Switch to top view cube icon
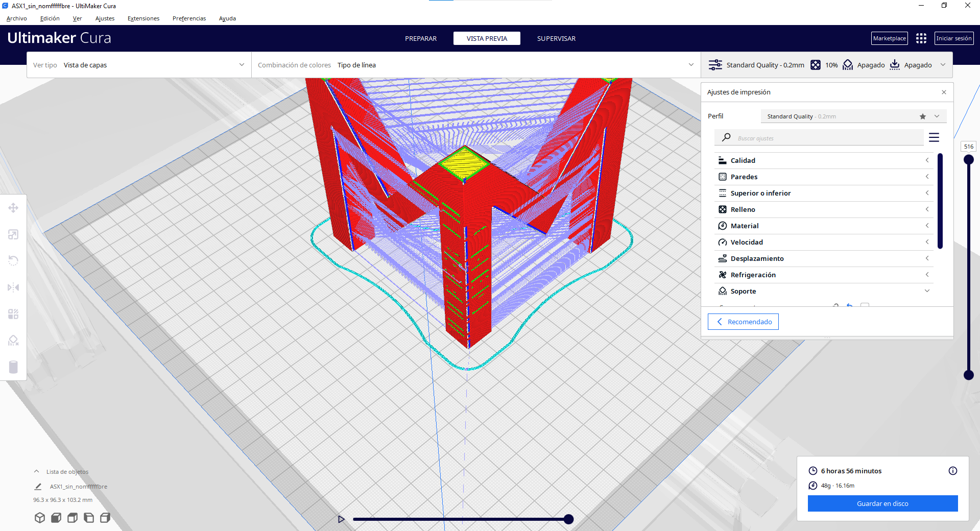980x531 pixels. click(x=73, y=518)
